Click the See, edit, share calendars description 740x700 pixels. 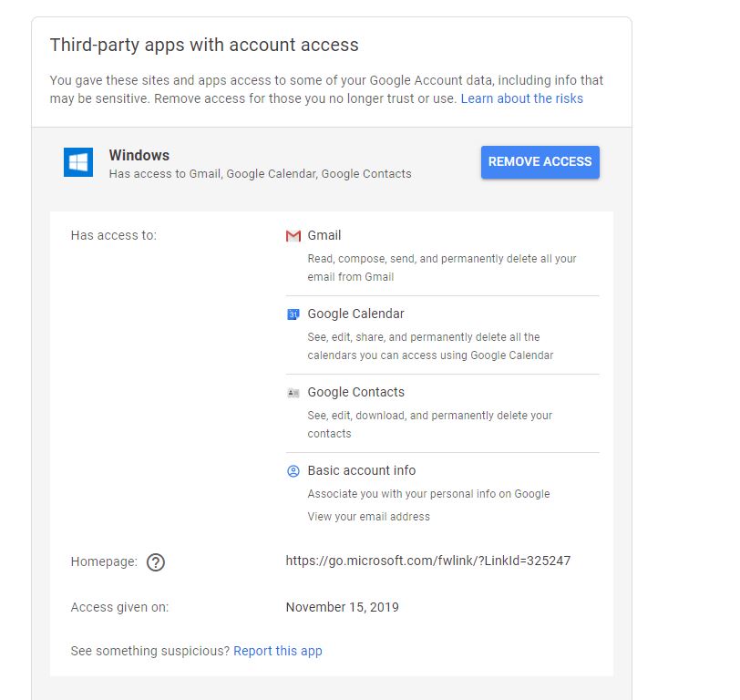[430, 346]
